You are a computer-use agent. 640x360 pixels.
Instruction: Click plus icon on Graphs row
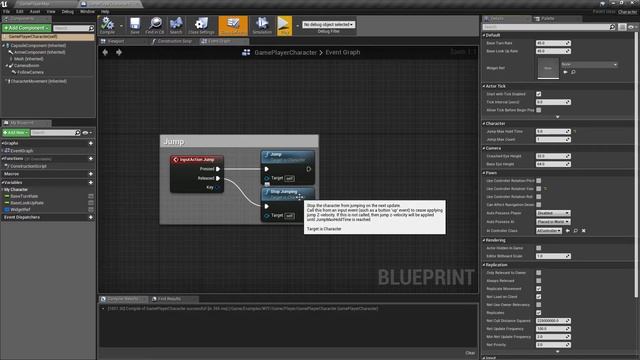91,143
